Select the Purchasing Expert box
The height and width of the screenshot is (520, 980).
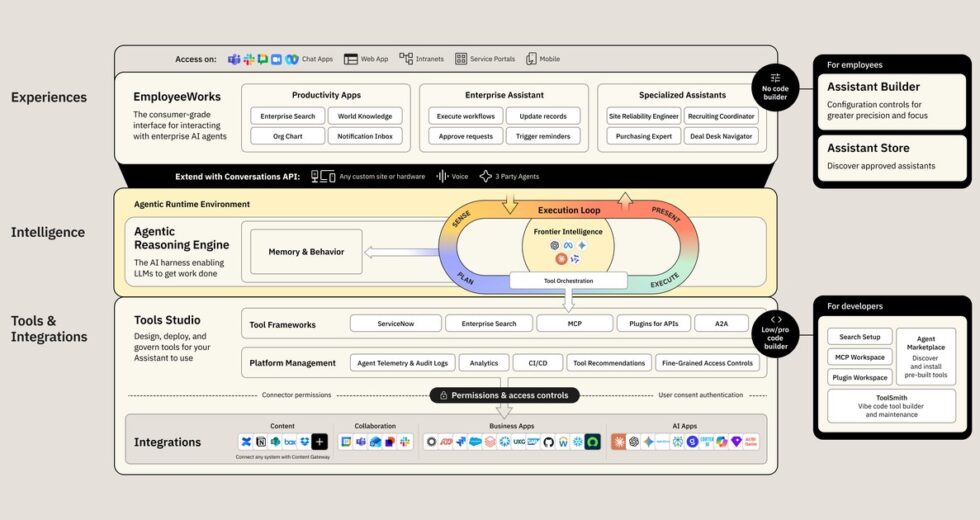pos(644,136)
